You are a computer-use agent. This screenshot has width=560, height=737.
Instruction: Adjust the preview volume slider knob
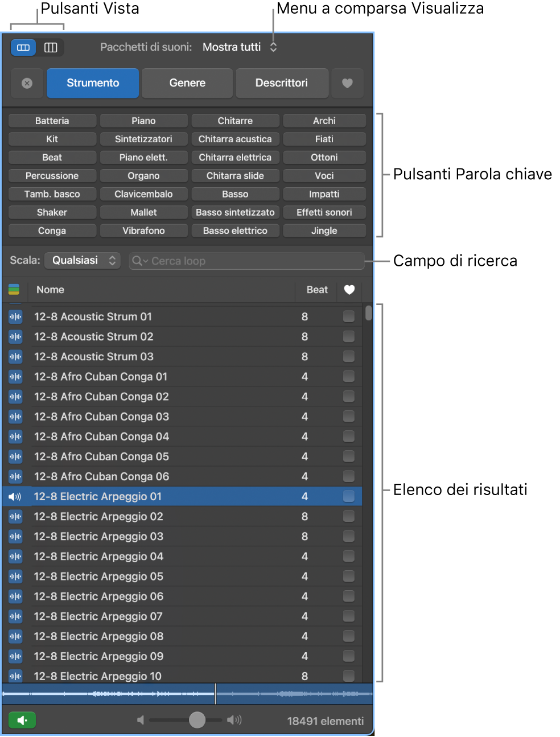point(197,720)
